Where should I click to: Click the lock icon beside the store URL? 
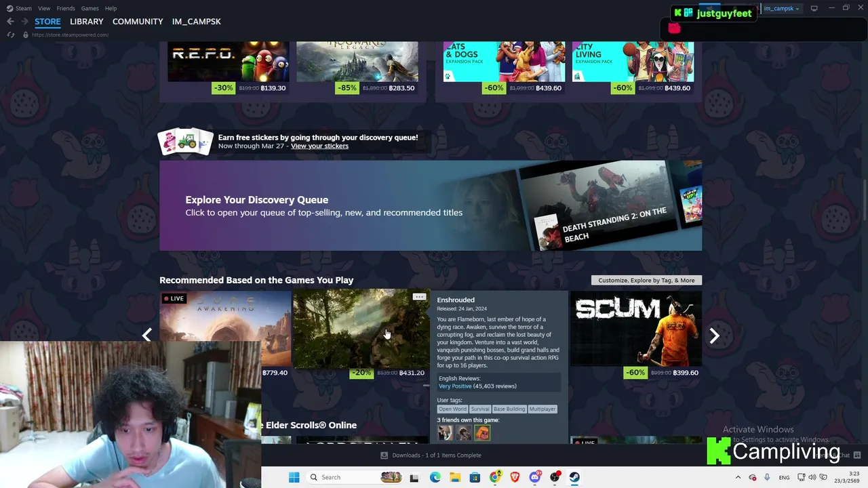tap(26, 35)
